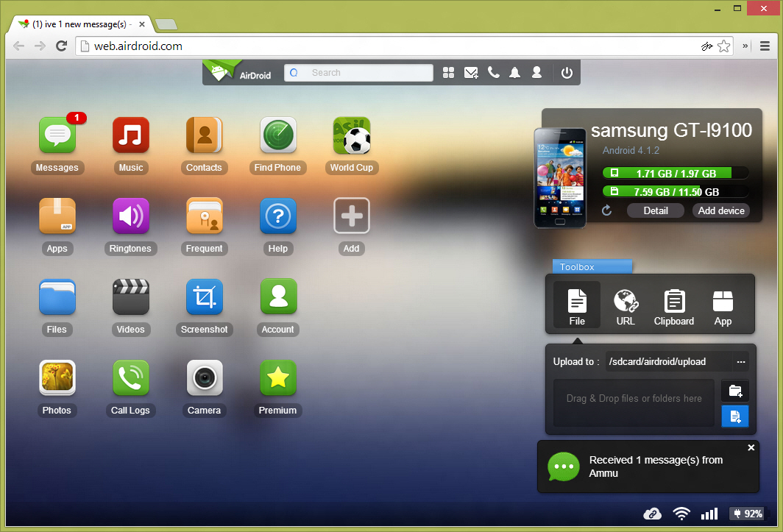Refresh the device storage info

click(606, 210)
